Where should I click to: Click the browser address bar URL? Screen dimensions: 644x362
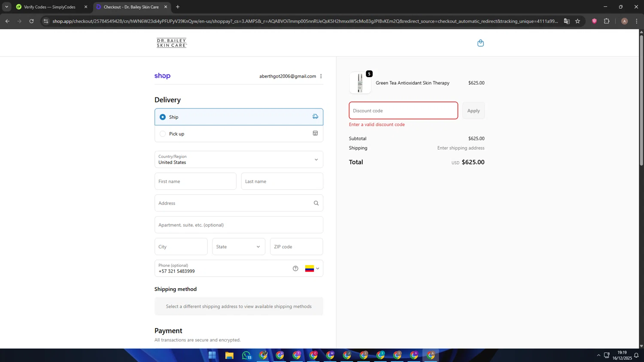(x=305, y=21)
